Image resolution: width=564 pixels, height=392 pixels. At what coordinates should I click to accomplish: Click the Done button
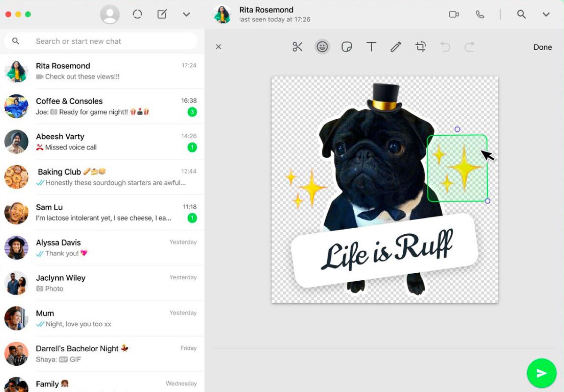tap(542, 47)
